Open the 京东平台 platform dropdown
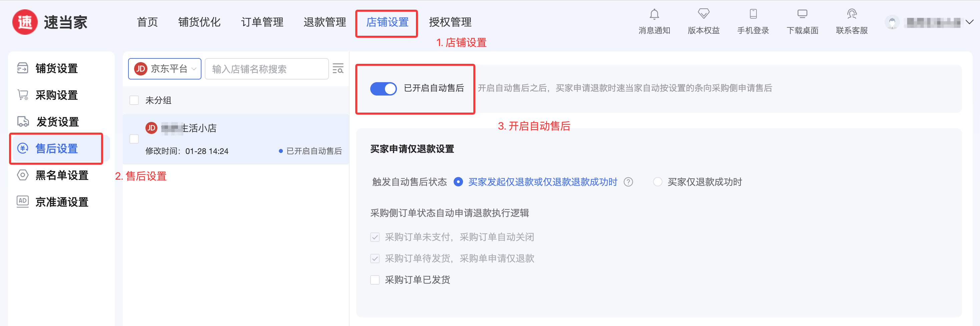The width and height of the screenshot is (980, 326). 165,69
